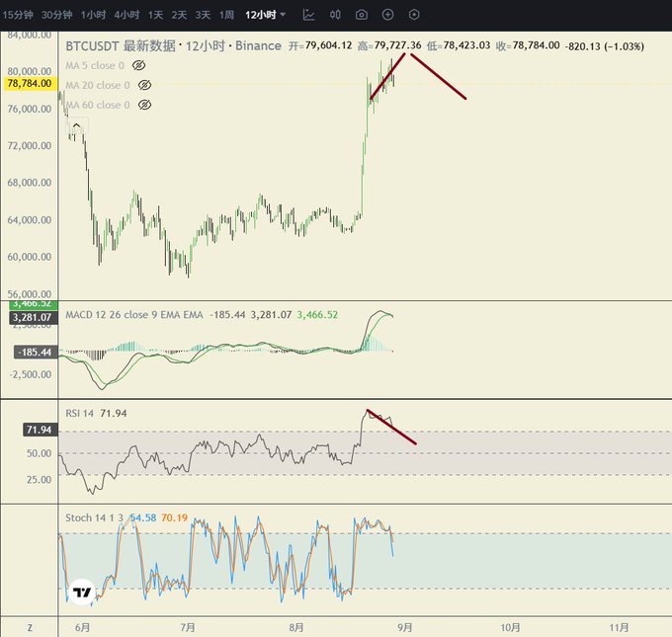Viewport: 672px width, 637px height.
Task: Click the 3,281.07 MACD axis label
Action: (33, 317)
